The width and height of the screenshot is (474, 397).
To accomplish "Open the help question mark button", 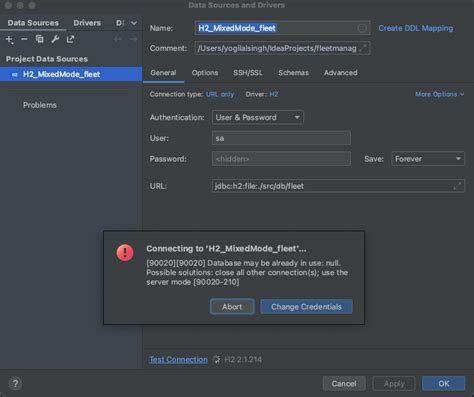I will coord(15,383).
